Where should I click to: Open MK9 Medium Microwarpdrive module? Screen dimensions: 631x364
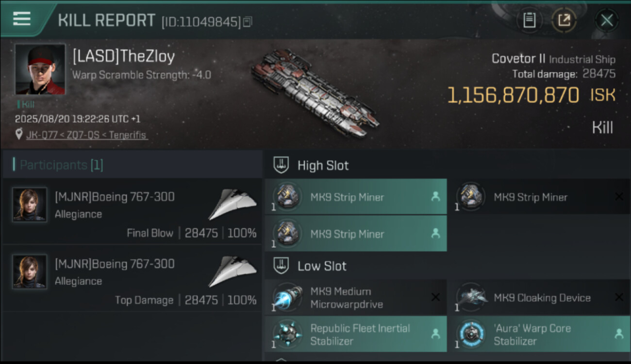click(x=356, y=298)
